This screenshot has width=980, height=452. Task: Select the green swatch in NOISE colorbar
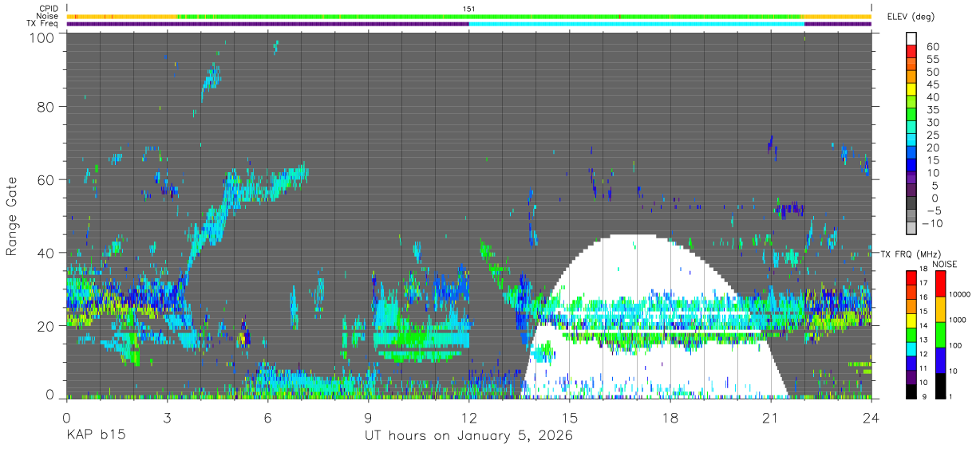[939, 335]
